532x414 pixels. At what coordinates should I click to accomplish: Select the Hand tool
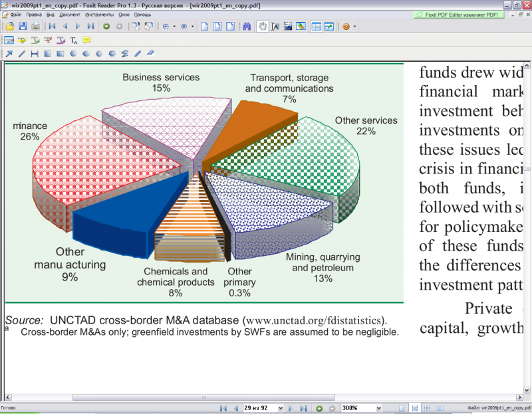(262, 27)
